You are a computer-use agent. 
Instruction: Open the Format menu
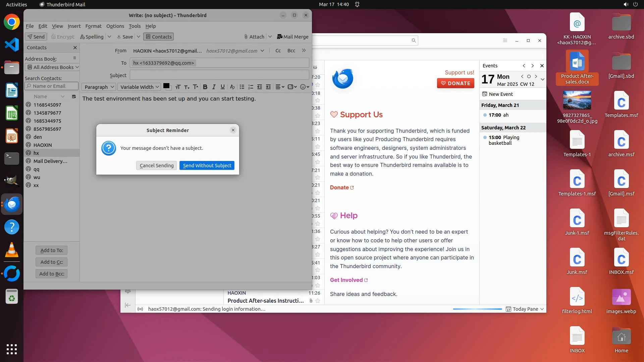(x=93, y=26)
